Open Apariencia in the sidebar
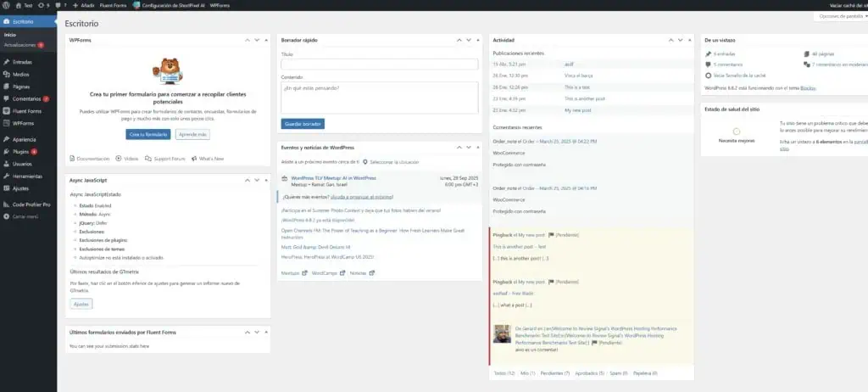Viewport: 868px width, 392px height. tap(24, 139)
